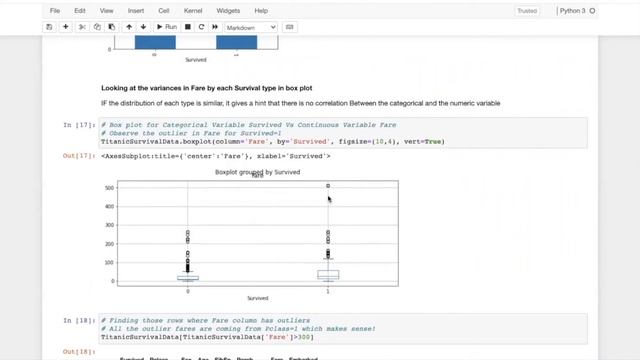Open the command palette keyboard icon

[289, 27]
